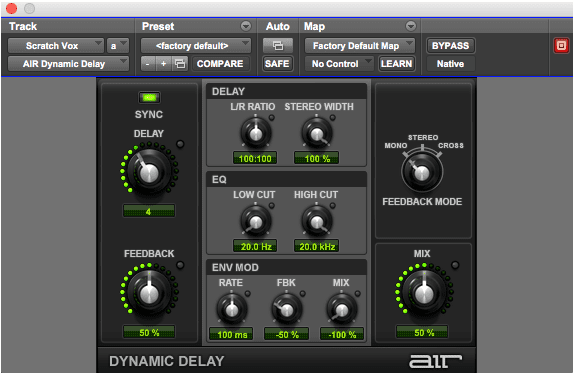Select next preset with plus button
Screen dimensions: 574x373
pos(164,64)
